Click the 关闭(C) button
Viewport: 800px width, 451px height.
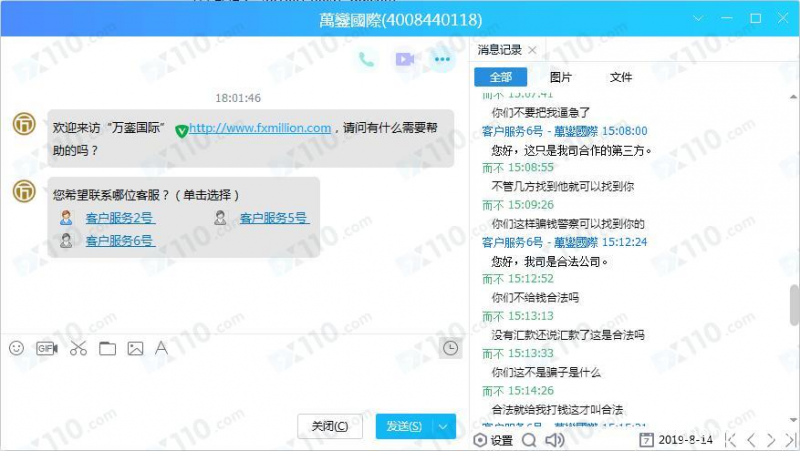tap(330, 427)
